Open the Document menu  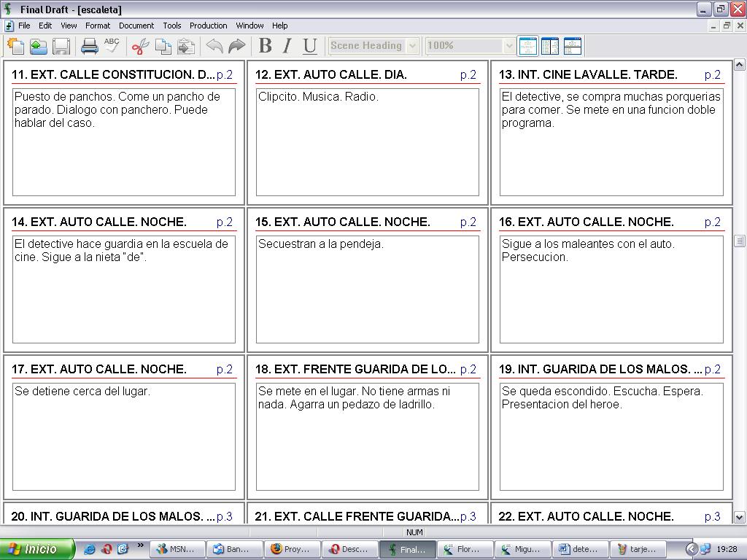click(136, 26)
